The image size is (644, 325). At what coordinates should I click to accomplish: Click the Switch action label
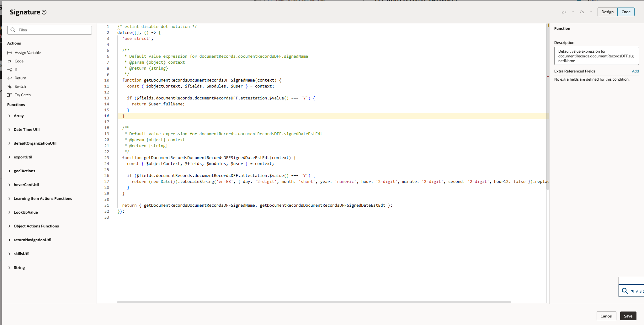click(20, 87)
